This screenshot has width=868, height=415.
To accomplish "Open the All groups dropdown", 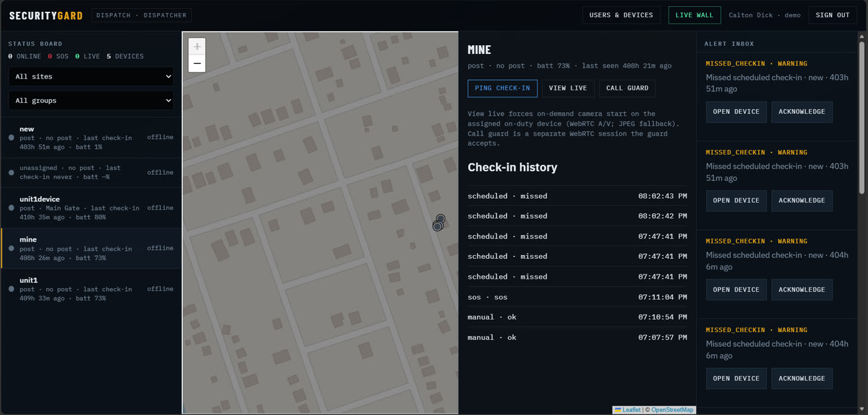I will click(x=91, y=100).
